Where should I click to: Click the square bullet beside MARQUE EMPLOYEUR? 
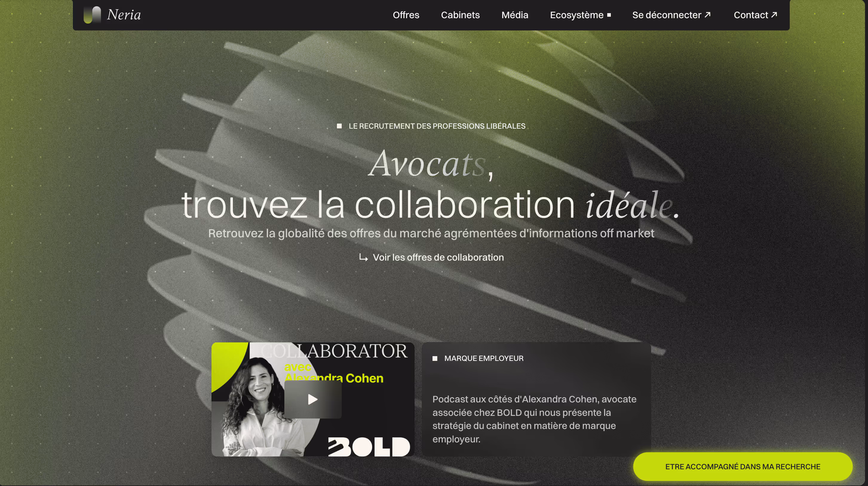click(x=435, y=358)
